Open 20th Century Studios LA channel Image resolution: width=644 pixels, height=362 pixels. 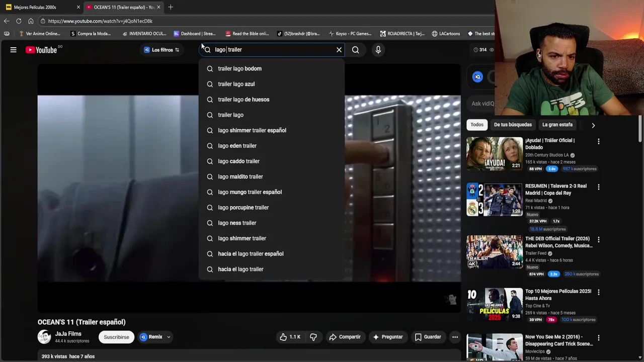pyautogui.click(x=547, y=155)
